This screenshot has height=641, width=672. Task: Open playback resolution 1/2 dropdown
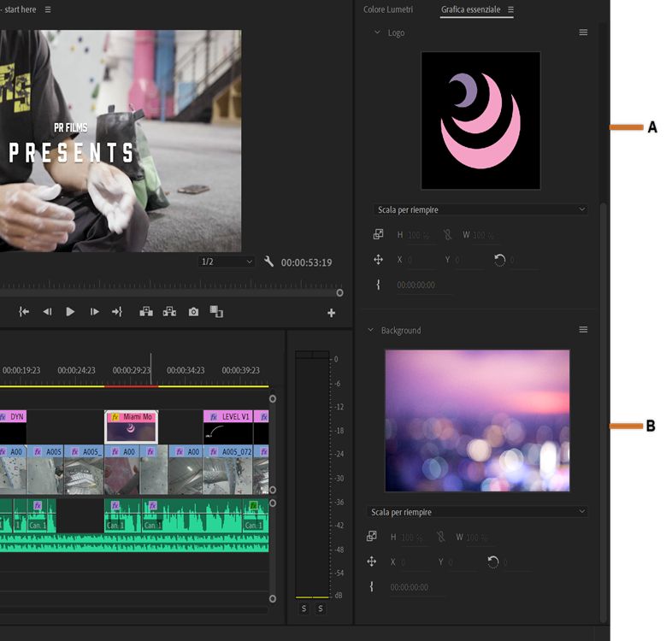[x=227, y=262]
